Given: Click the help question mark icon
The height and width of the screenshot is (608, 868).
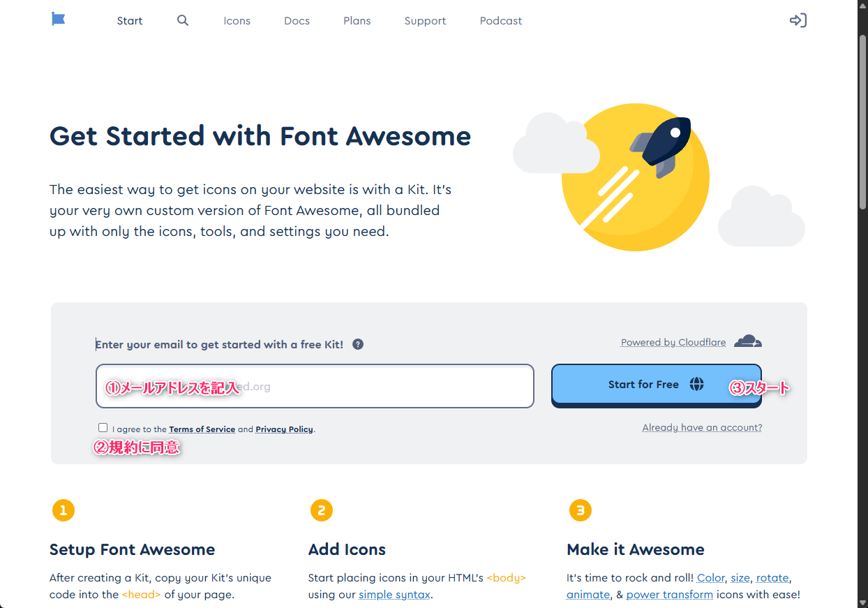Looking at the screenshot, I should pos(358,344).
